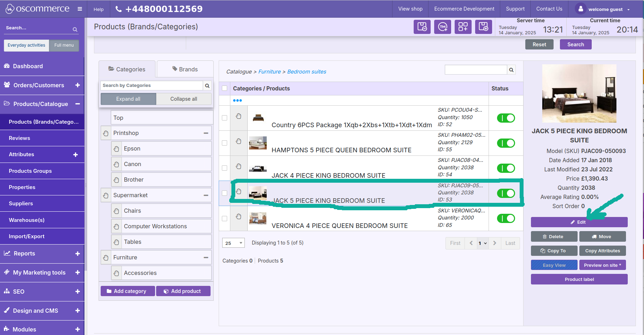The height and width of the screenshot is (335, 644).
Task: Collapse the Products/Catalogue sidebar section
Action: click(x=78, y=104)
